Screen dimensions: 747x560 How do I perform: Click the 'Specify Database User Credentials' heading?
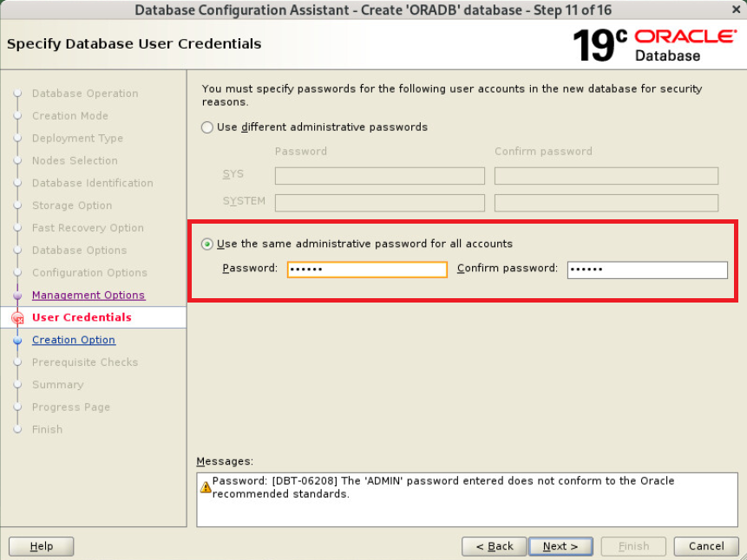(134, 44)
